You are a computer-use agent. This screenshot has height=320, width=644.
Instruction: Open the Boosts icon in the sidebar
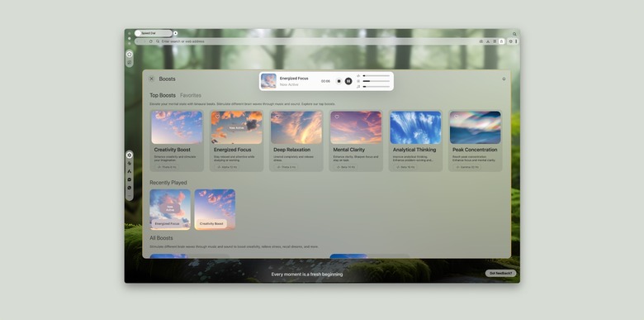130,155
